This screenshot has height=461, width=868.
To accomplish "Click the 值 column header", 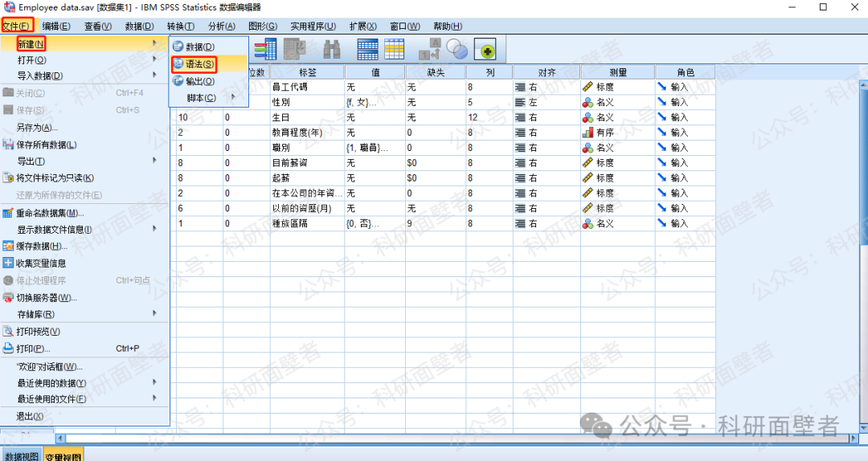I will [375, 72].
